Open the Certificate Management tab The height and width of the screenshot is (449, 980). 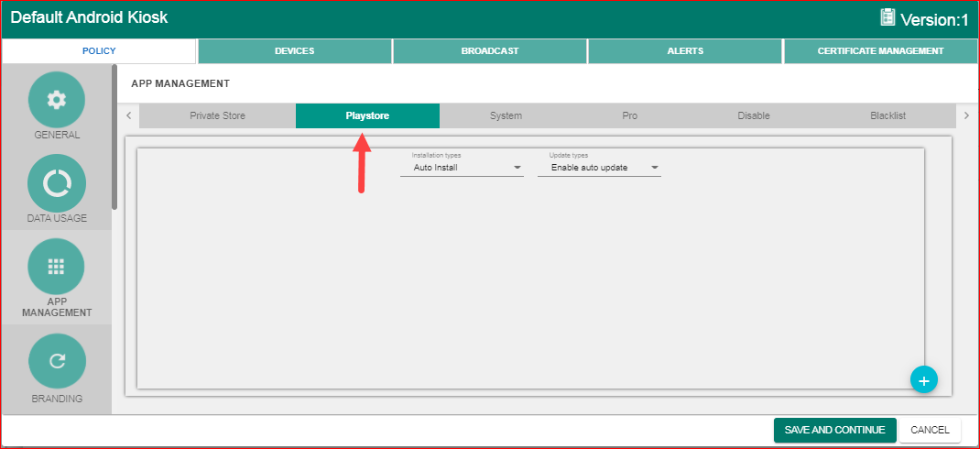click(x=880, y=51)
